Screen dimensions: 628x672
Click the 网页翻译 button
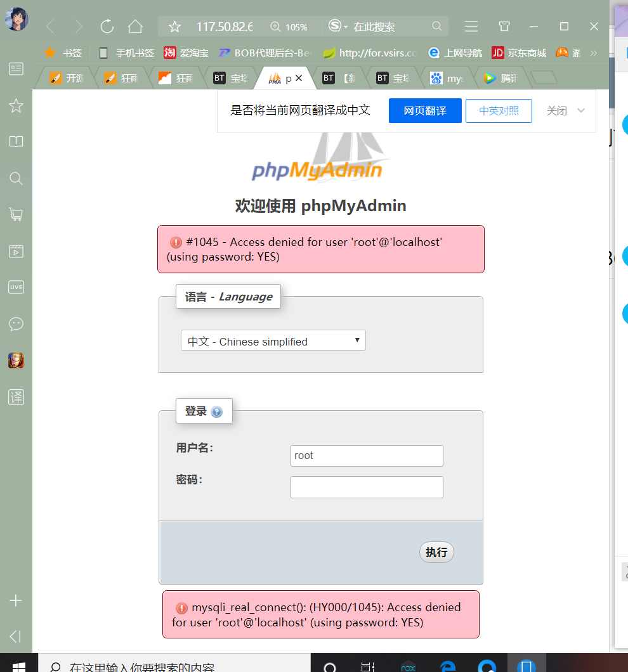(425, 110)
